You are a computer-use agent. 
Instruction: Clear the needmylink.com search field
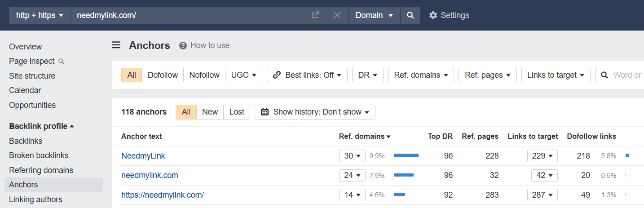pos(337,15)
